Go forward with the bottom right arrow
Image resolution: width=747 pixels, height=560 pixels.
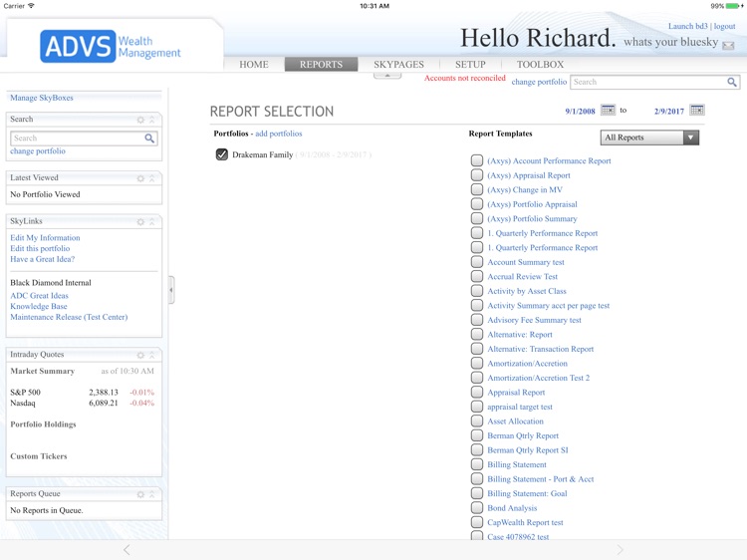[620, 549]
